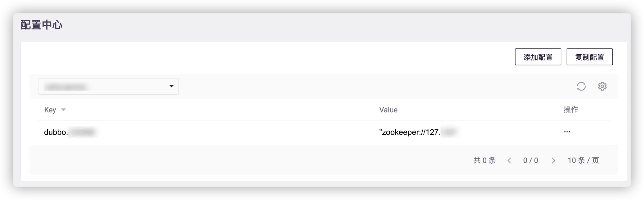Click the 添加配置 button
The image size is (644, 200).
pos(538,57)
